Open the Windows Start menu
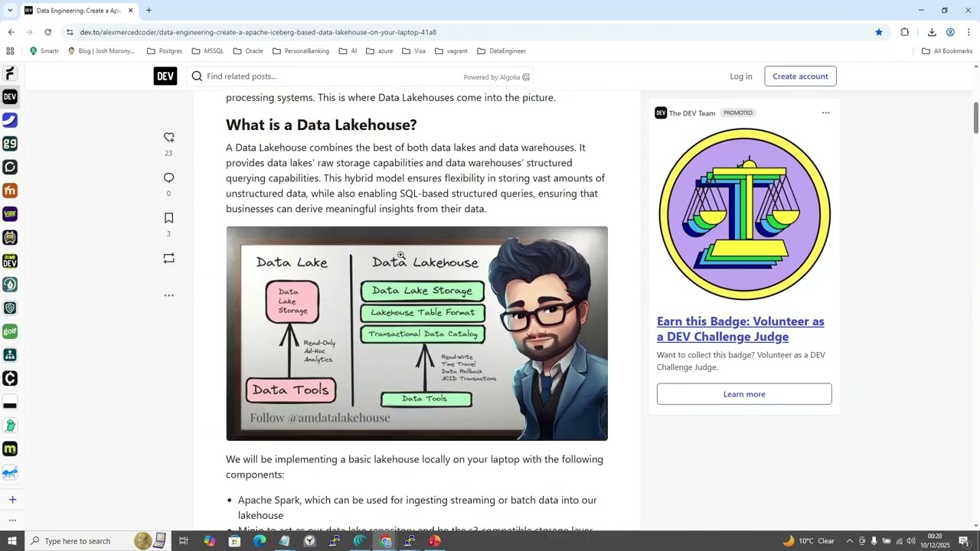The height and width of the screenshot is (551, 980). (x=11, y=541)
